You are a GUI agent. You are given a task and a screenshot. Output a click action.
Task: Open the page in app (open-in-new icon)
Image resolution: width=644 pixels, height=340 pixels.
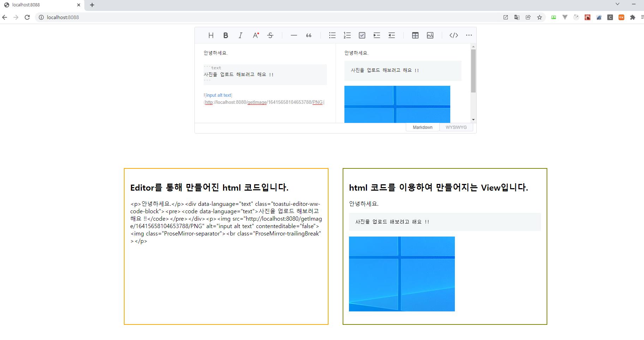(506, 17)
